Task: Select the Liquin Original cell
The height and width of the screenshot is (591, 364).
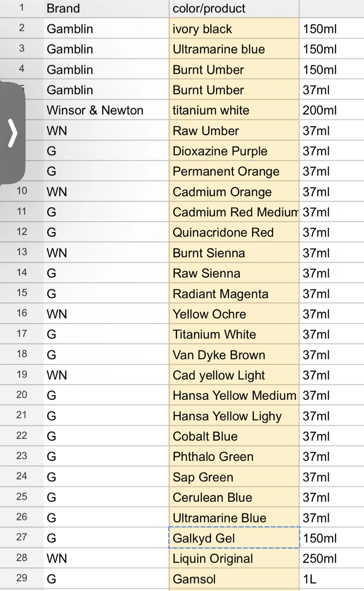Action: 234,558
